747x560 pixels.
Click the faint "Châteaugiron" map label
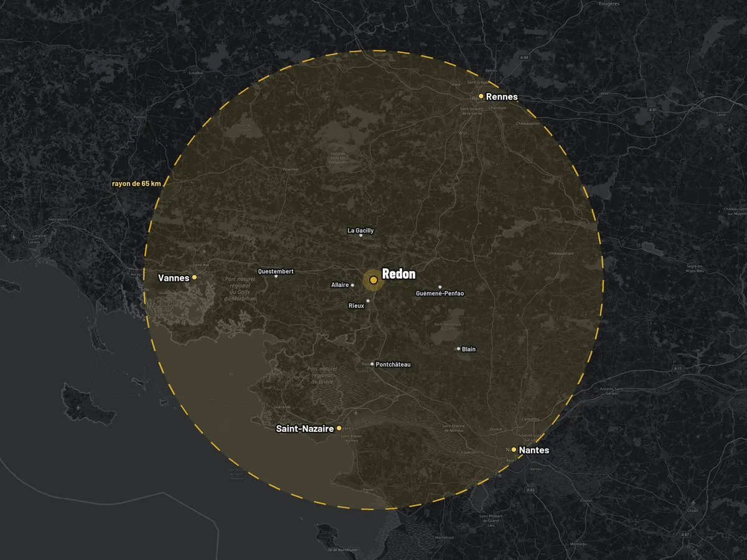click(x=528, y=123)
